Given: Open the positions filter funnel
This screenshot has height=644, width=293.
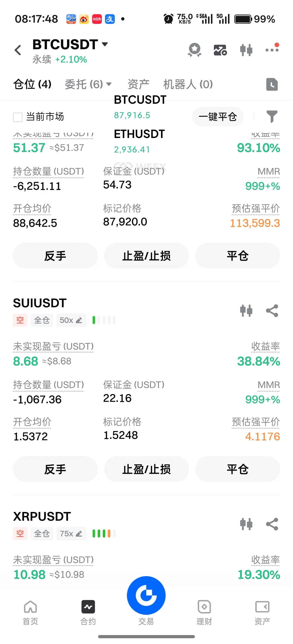Looking at the screenshot, I should click(272, 117).
